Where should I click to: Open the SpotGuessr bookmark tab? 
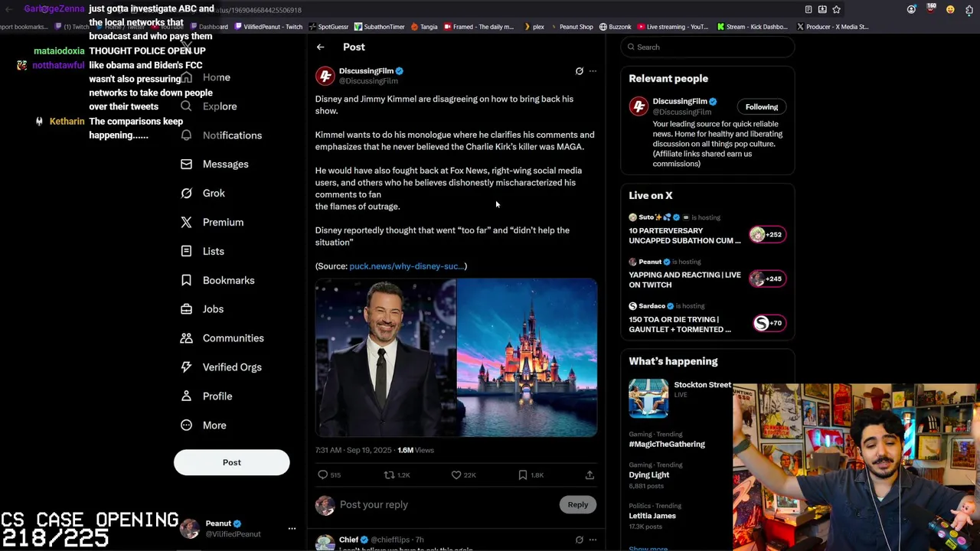(x=328, y=27)
